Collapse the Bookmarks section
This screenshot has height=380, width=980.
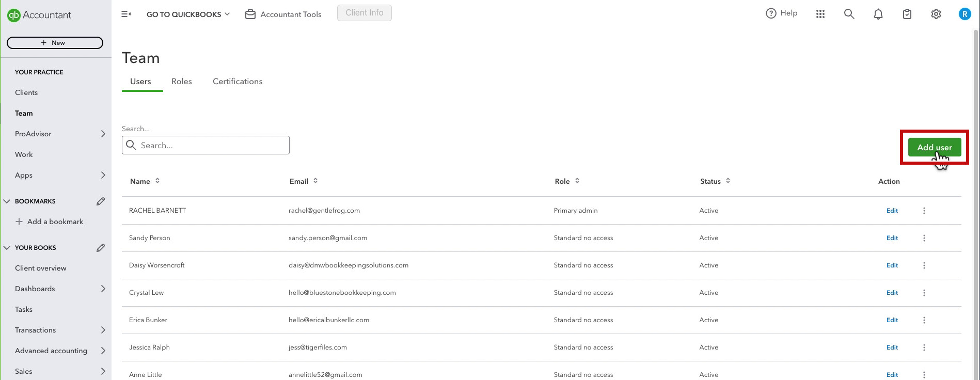(x=7, y=201)
